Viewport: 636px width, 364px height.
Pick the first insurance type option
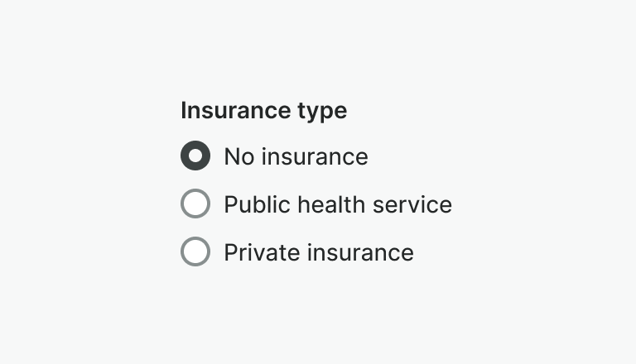point(195,156)
